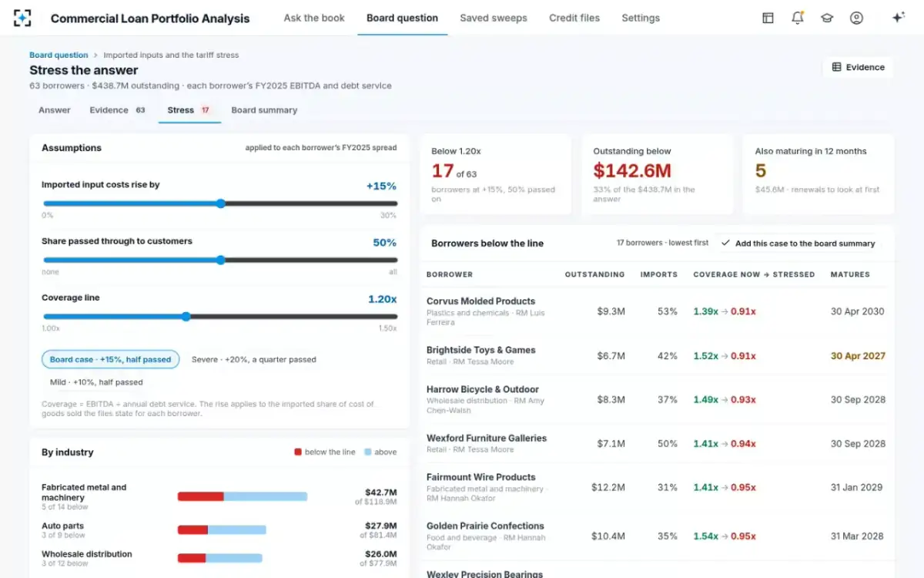Open Golden Prairie Confections borrower row
This screenshot has width=924, height=578.
tap(658, 536)
